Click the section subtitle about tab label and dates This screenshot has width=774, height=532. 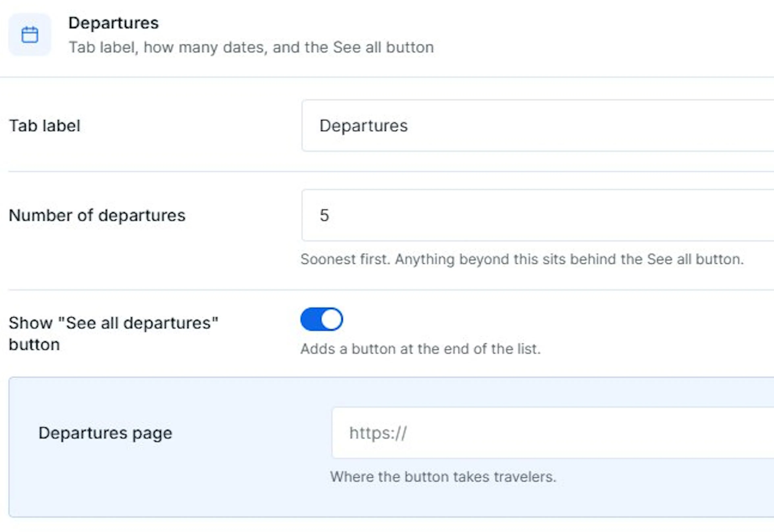(x=251, y=47)
